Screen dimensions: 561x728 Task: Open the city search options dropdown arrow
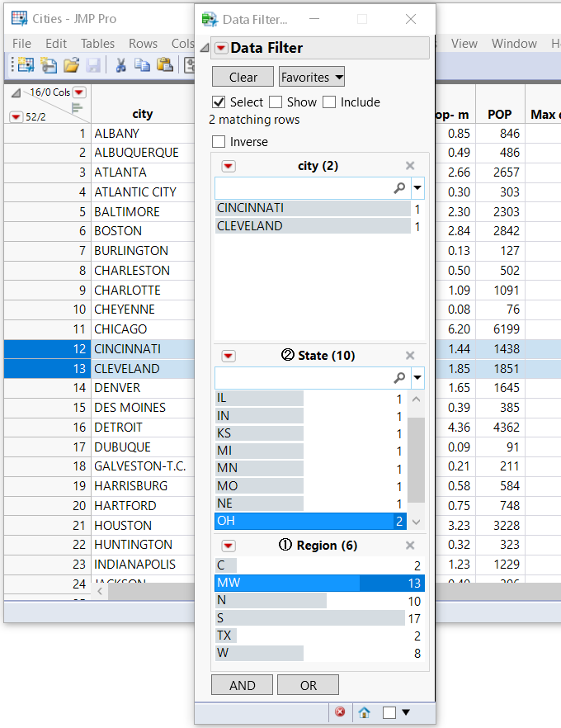pyautogui.click(x=417, y=187)
